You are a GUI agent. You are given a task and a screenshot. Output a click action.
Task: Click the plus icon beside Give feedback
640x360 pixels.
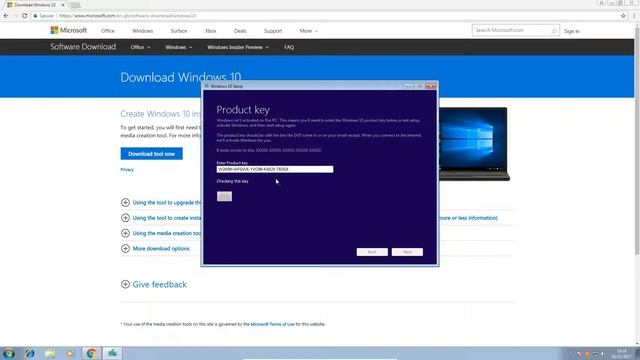[x=125, y=284]
